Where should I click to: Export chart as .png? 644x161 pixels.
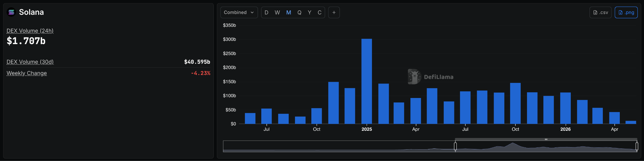click(626, 12)
